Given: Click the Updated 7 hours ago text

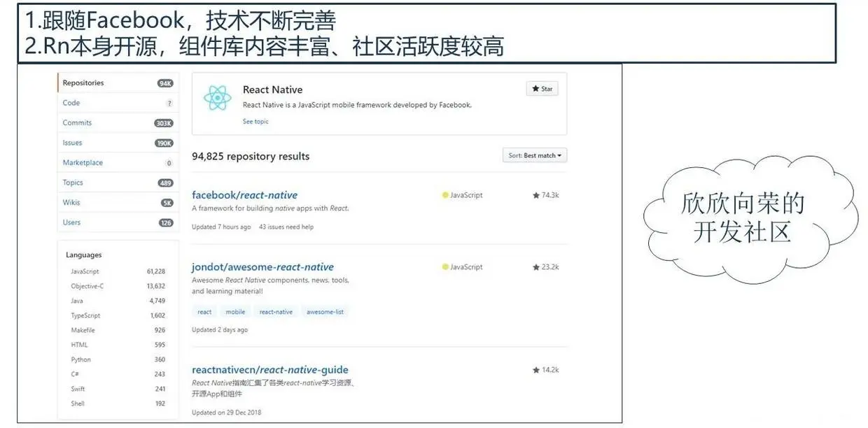Looking at the screenshot, I should [221, 227].
